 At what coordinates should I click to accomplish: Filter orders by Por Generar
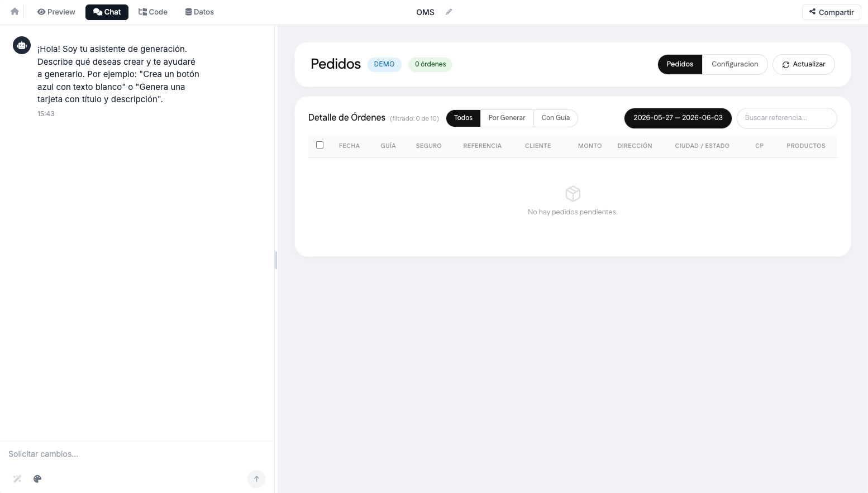pos(507,118)
